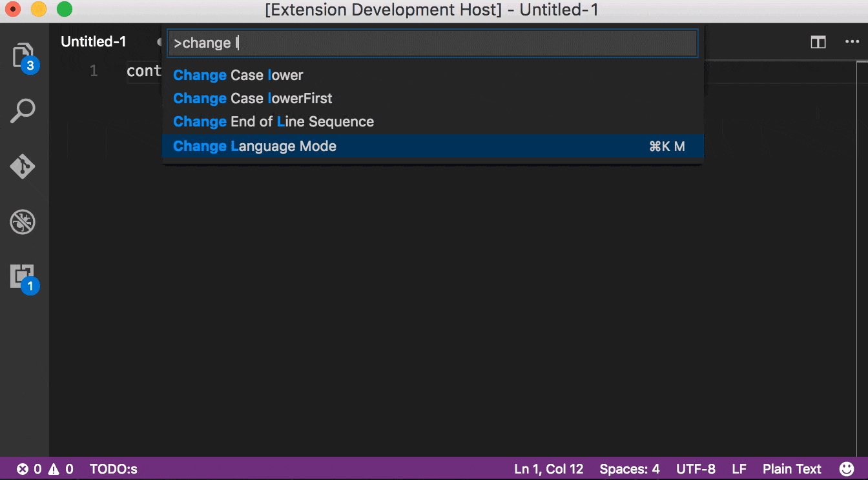Select Change Case lower command
Image resolution: width=868 pixels, height=480 pixels.
(238, 75)
